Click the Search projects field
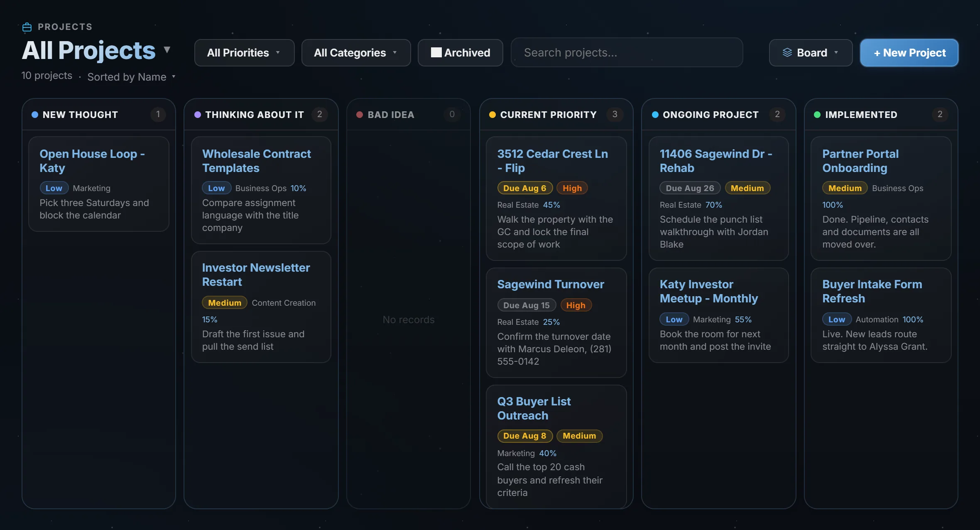Viewport: 980px width, 530px height. (627, 53)
